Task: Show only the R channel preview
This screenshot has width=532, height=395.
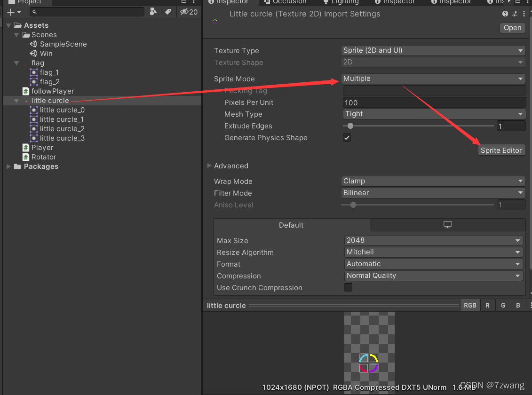Action: [488, 306]
